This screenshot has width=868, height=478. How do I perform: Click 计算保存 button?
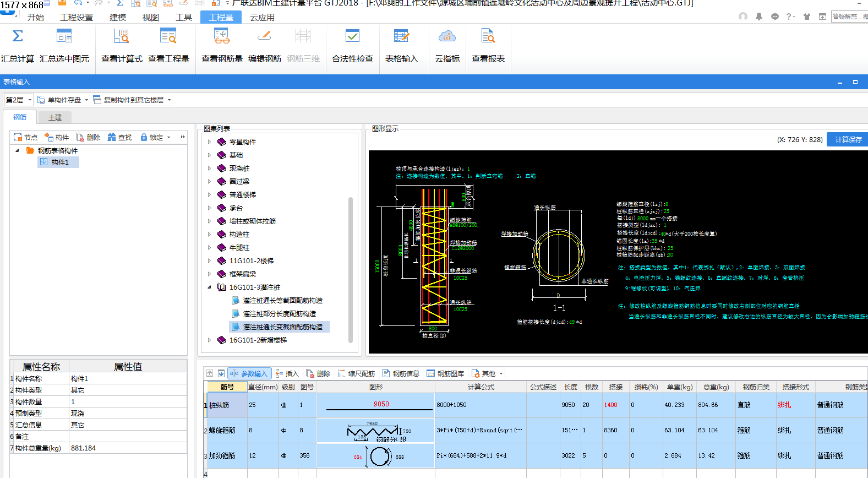click(848, 139)
